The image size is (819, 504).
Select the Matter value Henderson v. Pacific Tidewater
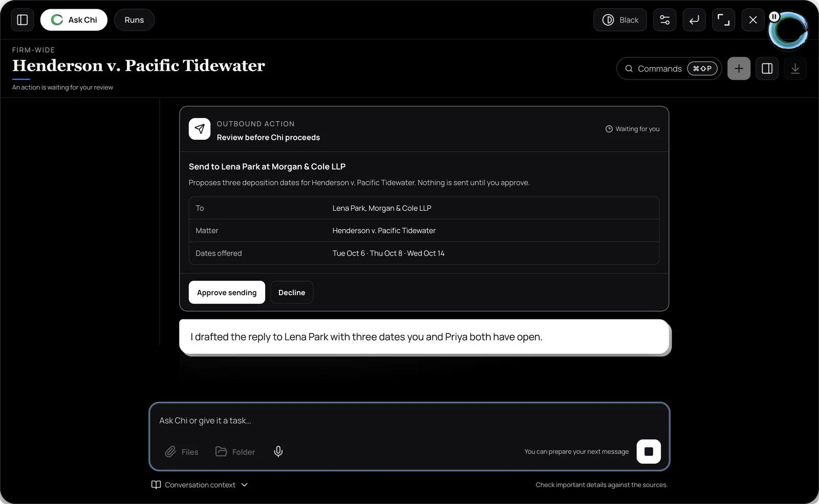[x=384, y=231]
